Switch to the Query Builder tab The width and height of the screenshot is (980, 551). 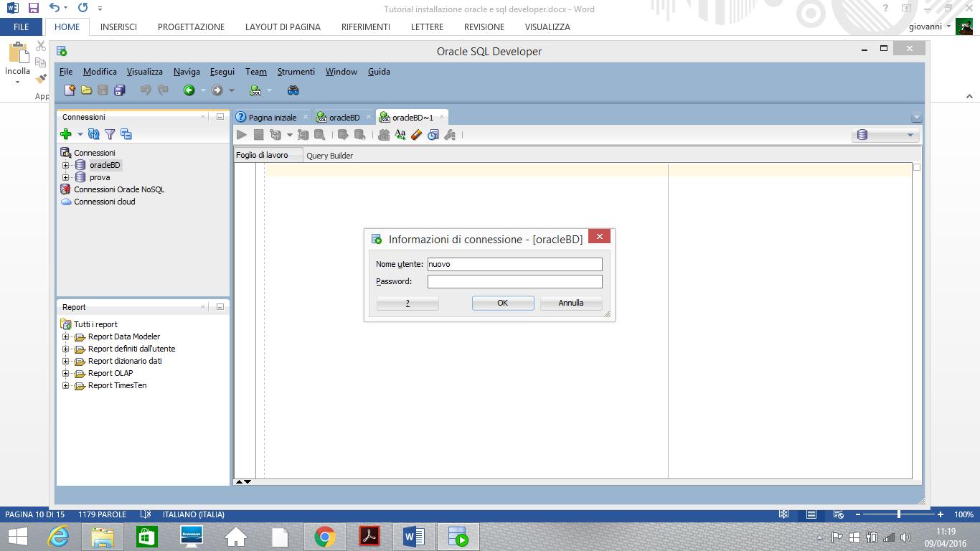coord(330,155)
